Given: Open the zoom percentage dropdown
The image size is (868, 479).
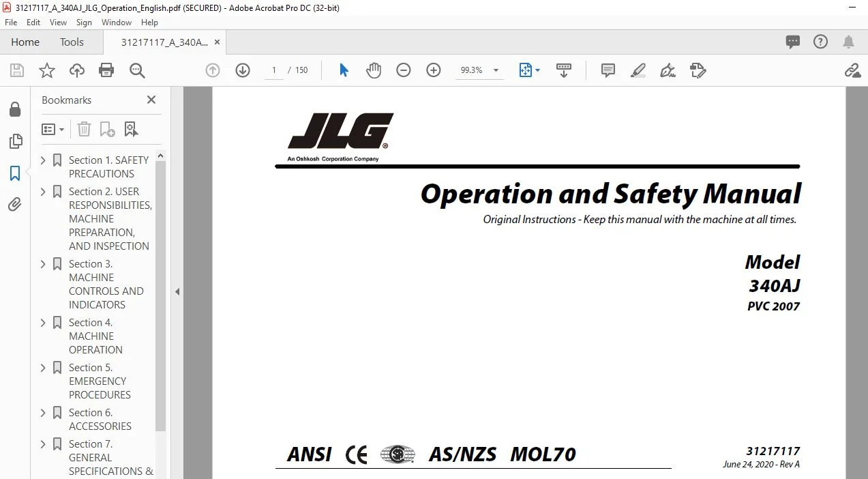Looking at the screenshot, I should [x=496, y=70].
